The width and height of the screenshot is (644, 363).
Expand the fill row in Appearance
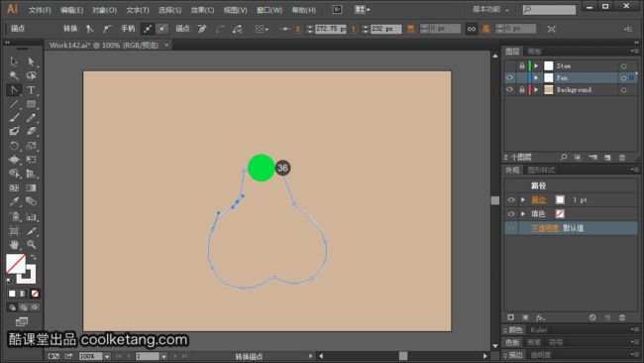pyautogui.click(x=523, y=214)
